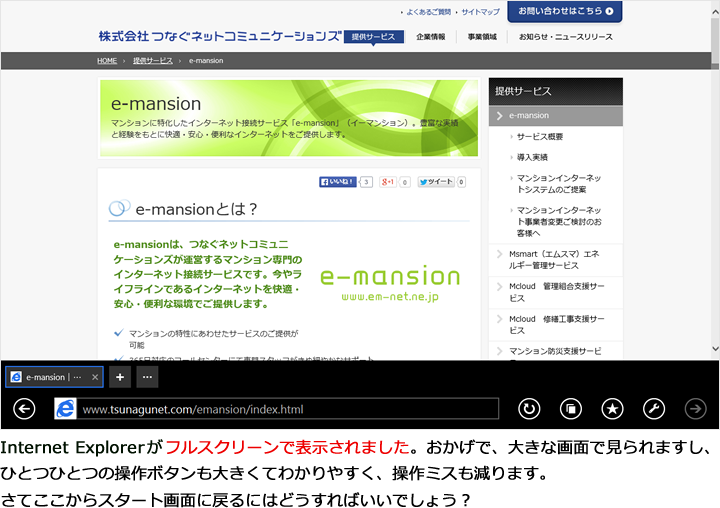
Task: Click the company logo つなぐネットコミュニケーションズ
Action: [x=220, y=36]
